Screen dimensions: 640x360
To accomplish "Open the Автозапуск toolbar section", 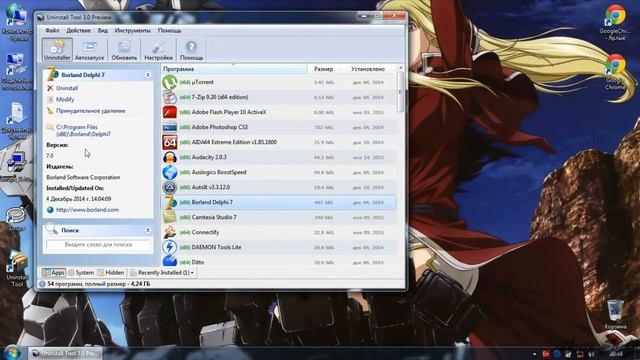I will (x=89, y=50).
